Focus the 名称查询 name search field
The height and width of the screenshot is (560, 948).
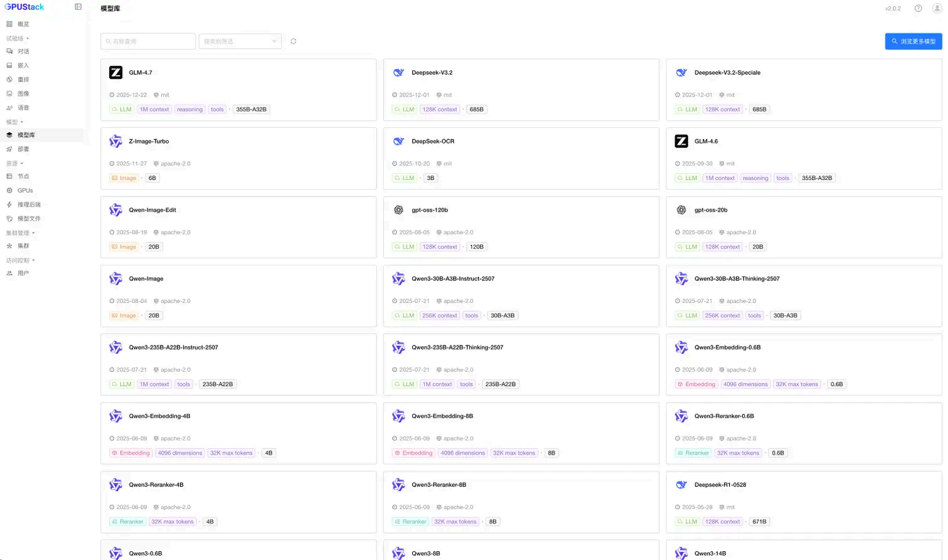coord(148,41)
